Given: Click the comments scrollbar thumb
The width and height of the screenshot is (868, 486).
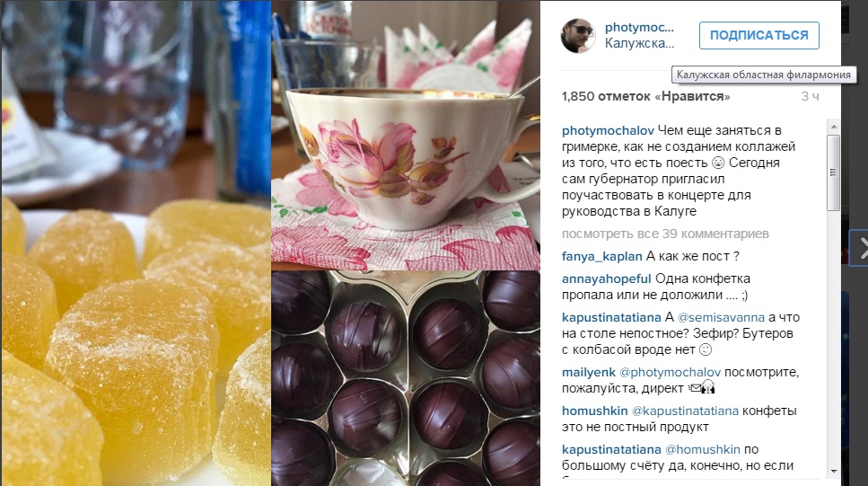Looking at the screenshot, I should click(834, 172).
